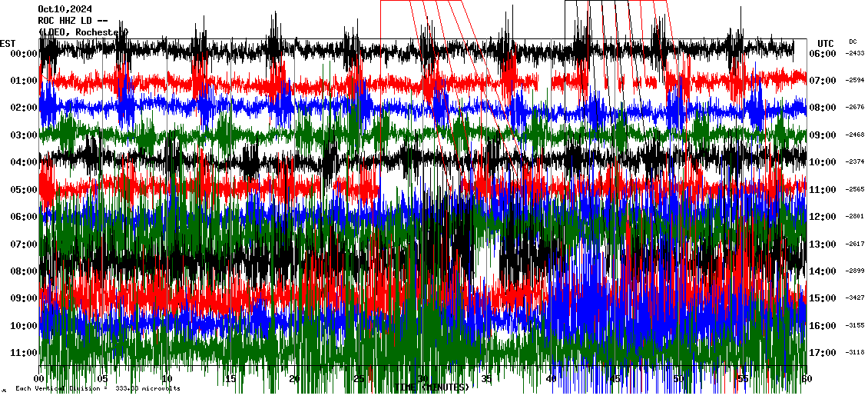Image resolution: width=868 pixels, height=399 pixels.
Task: Click the DC offset value -2433
Action: 855,54
